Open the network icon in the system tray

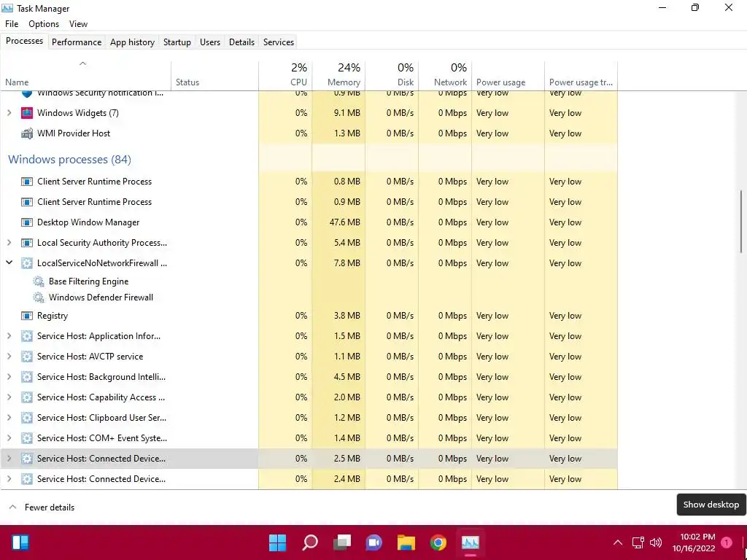(x=638, y=542)
